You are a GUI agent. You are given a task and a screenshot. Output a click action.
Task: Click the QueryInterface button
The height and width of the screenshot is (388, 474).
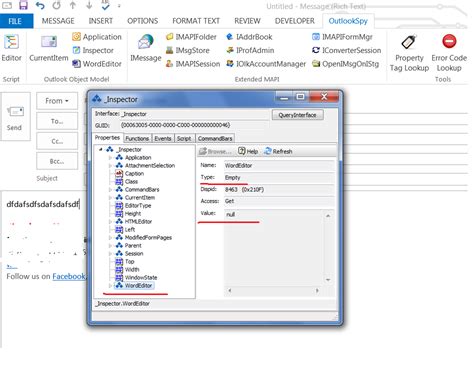tap(297, 115)
